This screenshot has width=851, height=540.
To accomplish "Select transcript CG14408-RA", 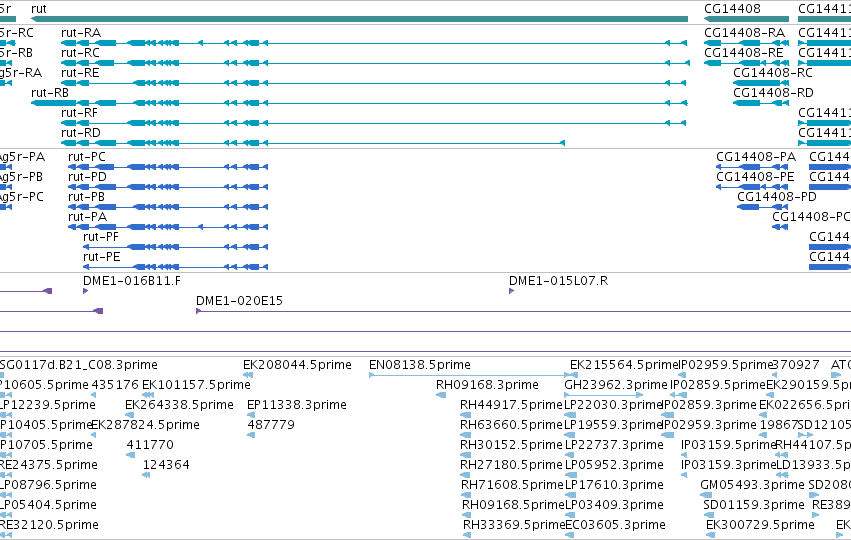I will pyautogui.click(x=745, y=33).
